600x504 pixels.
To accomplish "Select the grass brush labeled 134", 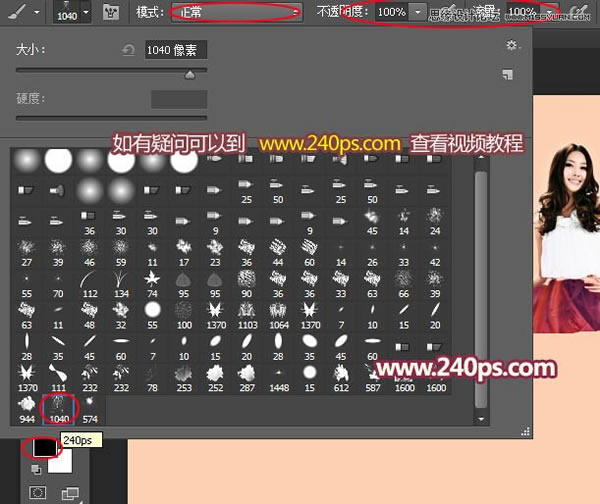I will coord(121,284).
